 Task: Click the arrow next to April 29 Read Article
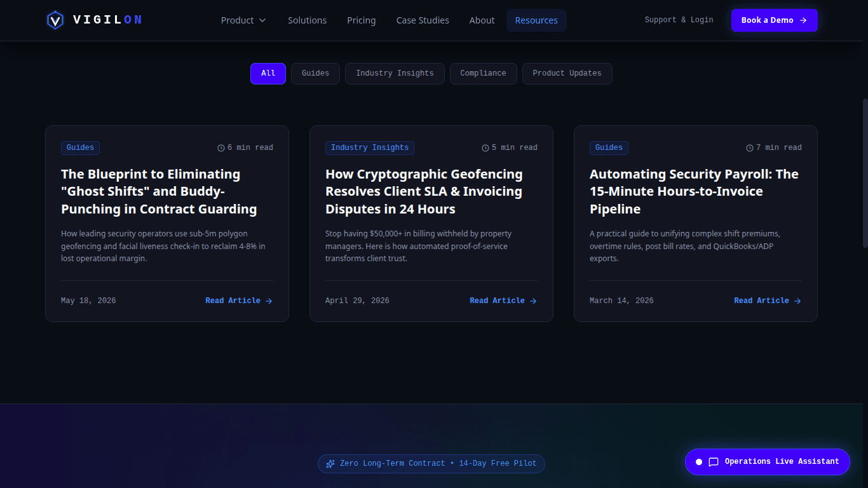tap(533, 301)
